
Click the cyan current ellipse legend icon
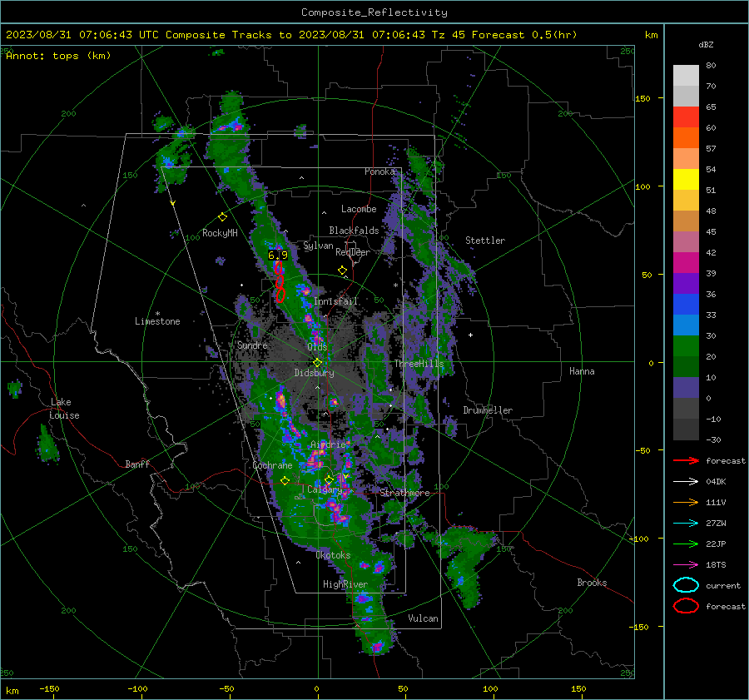pos(686,585)
